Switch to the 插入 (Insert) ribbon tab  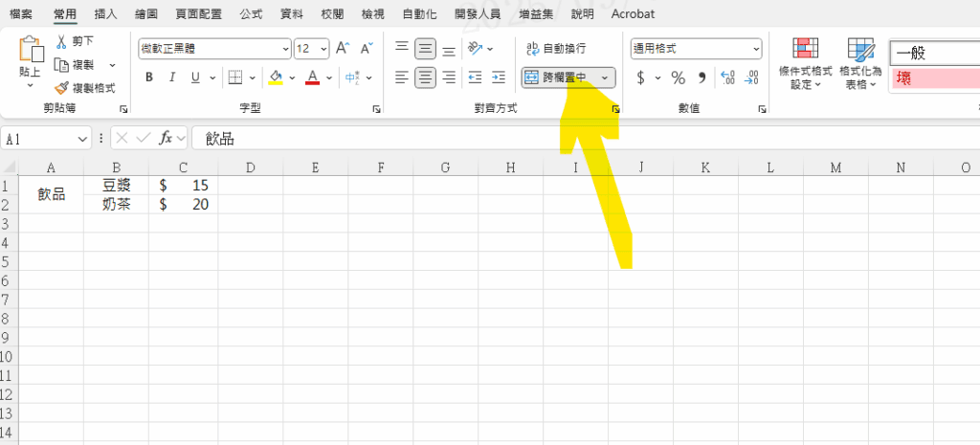[x=106, y=14]
